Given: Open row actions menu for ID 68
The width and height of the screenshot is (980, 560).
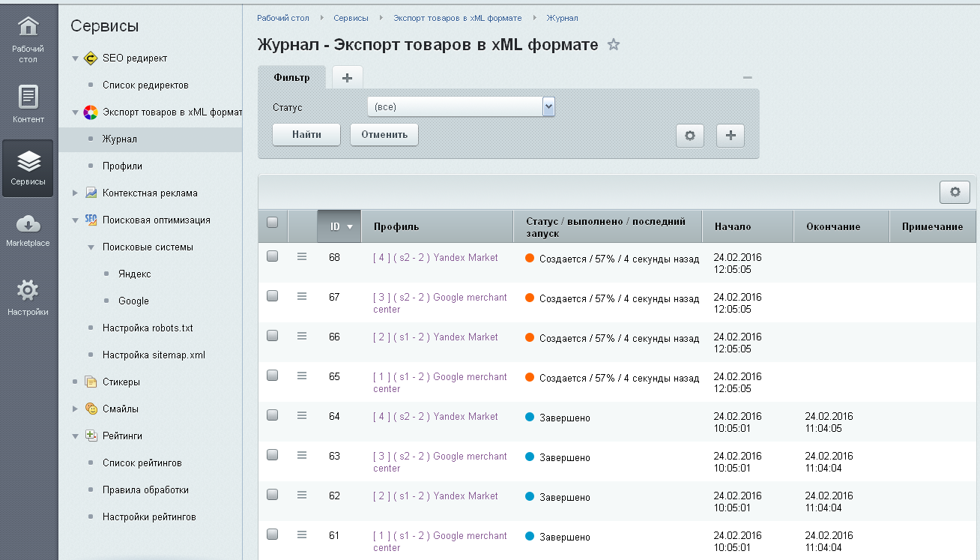Looking at the screenshot, I should [x=302, y=257].
